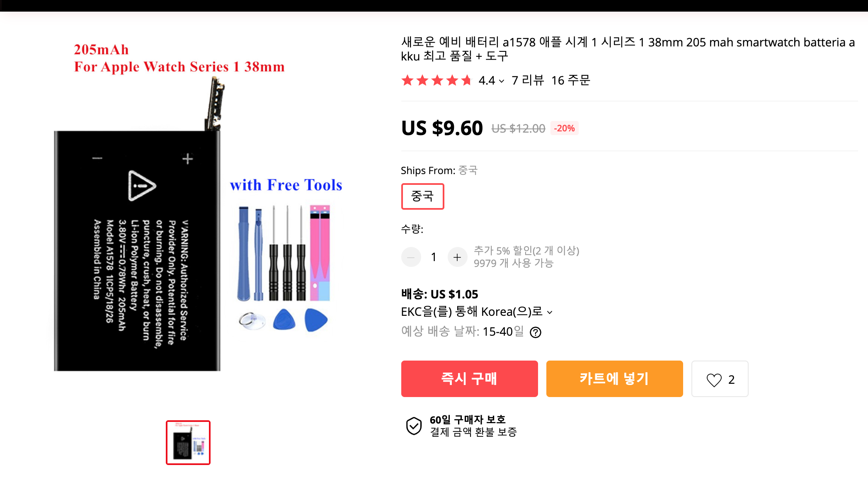The height and width of the screenshot is (499, 868).
Task: Click the product title text
Action: pyautogui.click(x=628, y=49)
